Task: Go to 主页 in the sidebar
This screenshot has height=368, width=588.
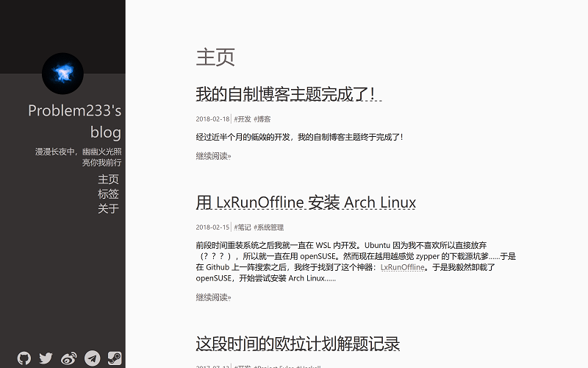Action: [x=108, y=180]
